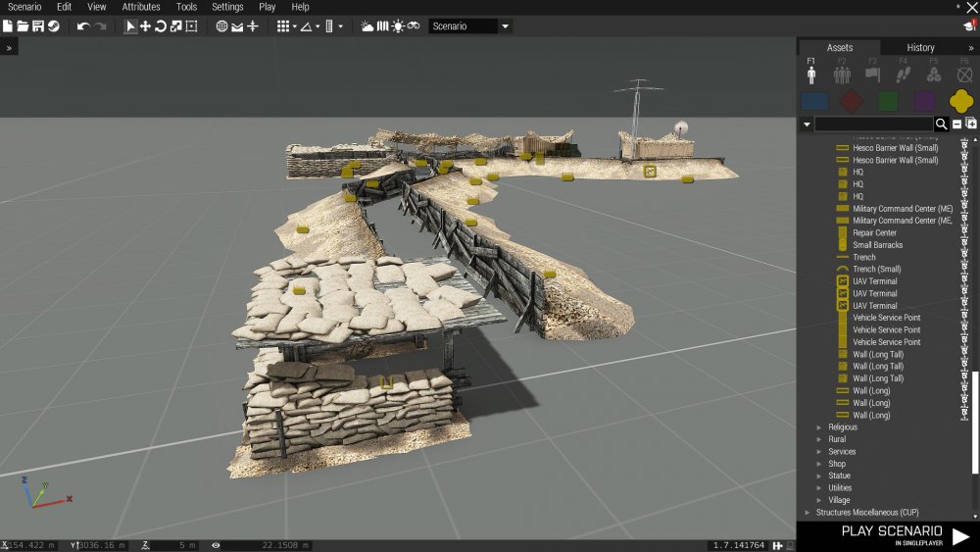Click the Save scenario floppy disk icon

pos(37,26)
